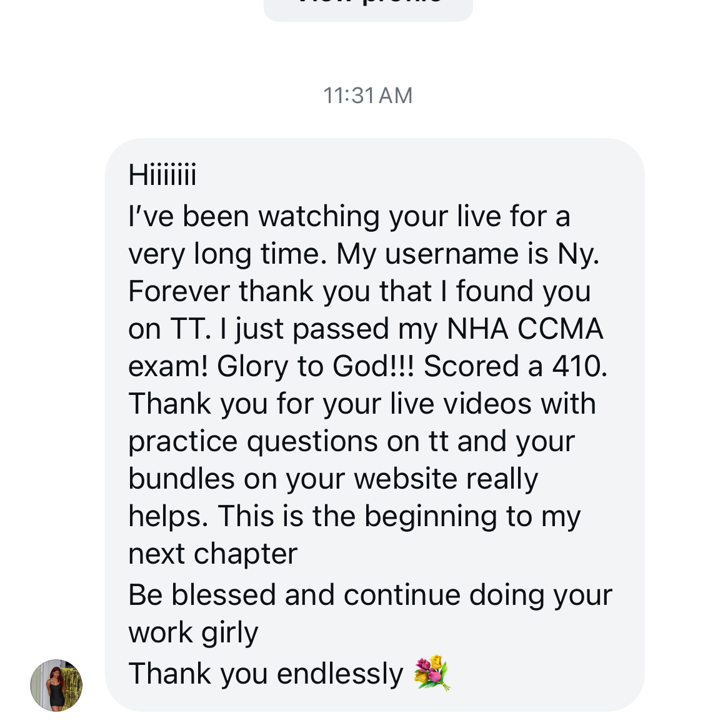Open the sender's profile picture avatar
This screenshot has height=728, width=728.
[x=56, y=685]
